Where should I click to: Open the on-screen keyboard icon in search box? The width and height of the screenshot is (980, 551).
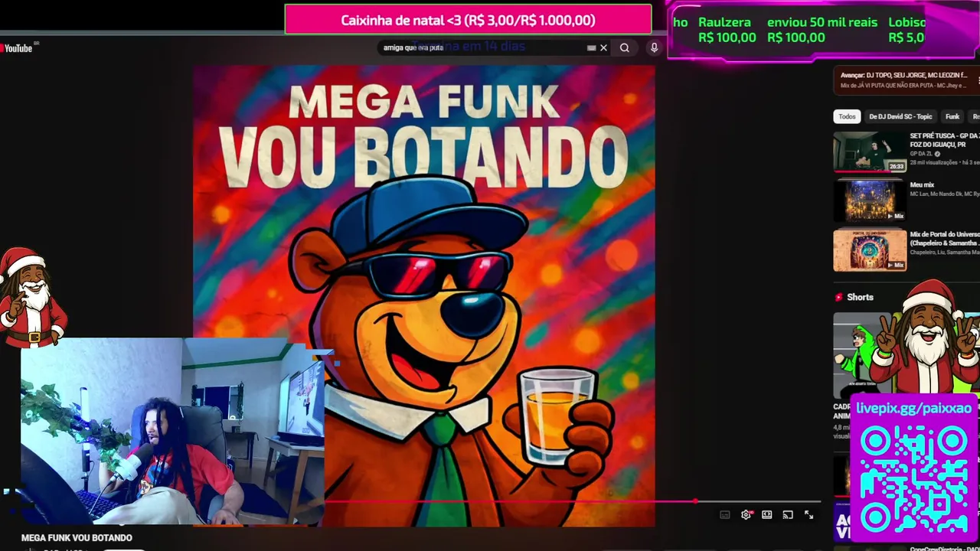(591, 47)
